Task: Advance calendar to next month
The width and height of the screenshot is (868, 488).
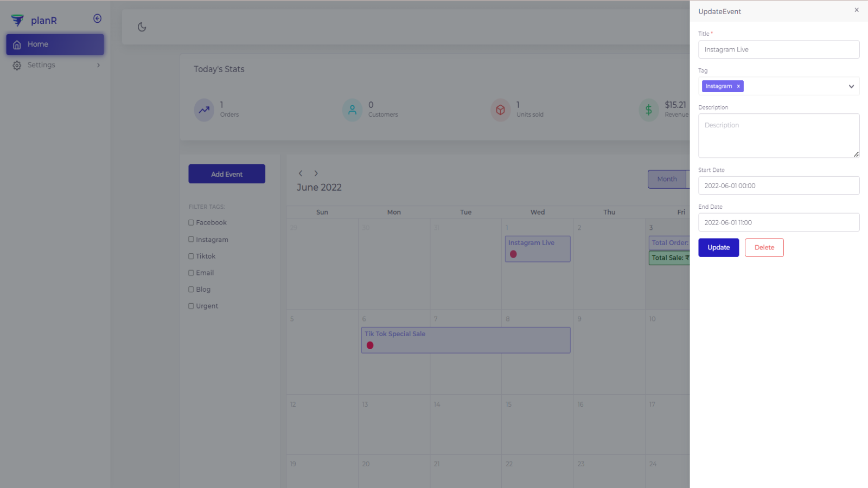Action: (x=316, y=174)
